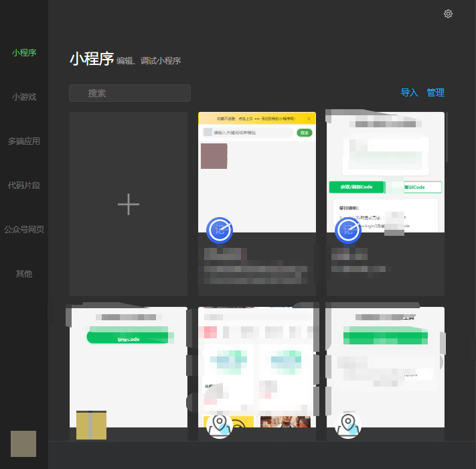Open the user avatar in the sidebar
The image size is (476, 469).
coord(23,444)
